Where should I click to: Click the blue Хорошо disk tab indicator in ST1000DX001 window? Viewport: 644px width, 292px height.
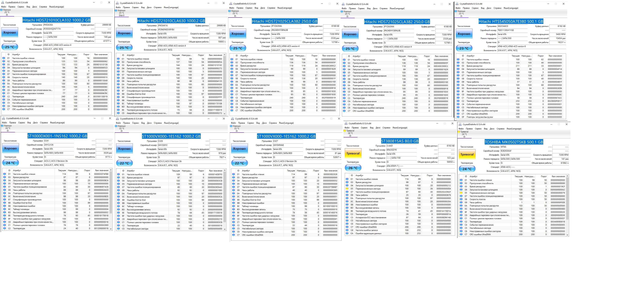click(2, 126)
